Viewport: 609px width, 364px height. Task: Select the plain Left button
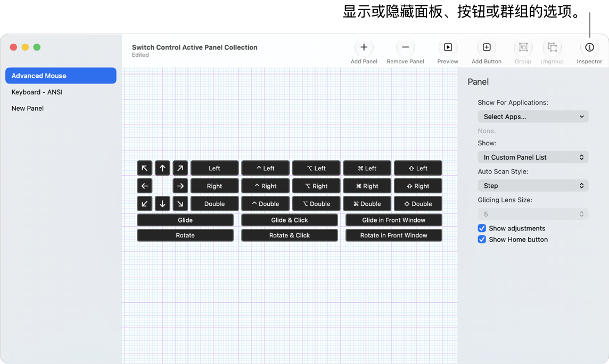[215, 168]
